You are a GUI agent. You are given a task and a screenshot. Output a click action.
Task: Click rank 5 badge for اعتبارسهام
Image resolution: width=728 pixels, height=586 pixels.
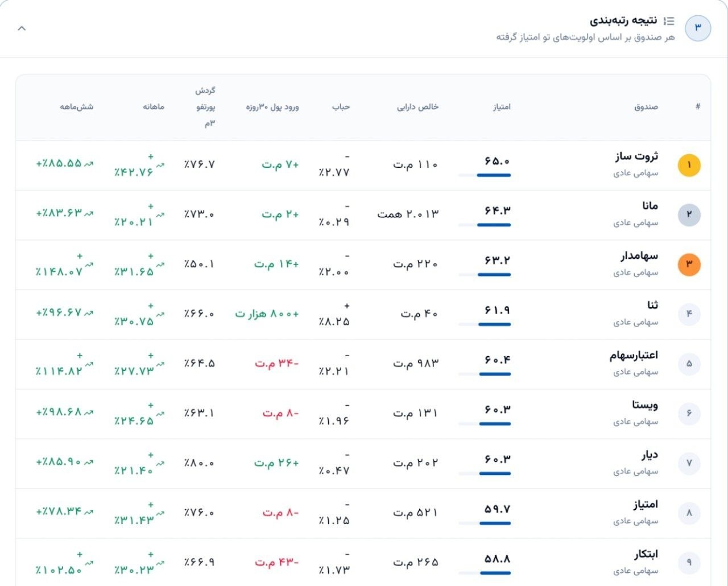689,364
